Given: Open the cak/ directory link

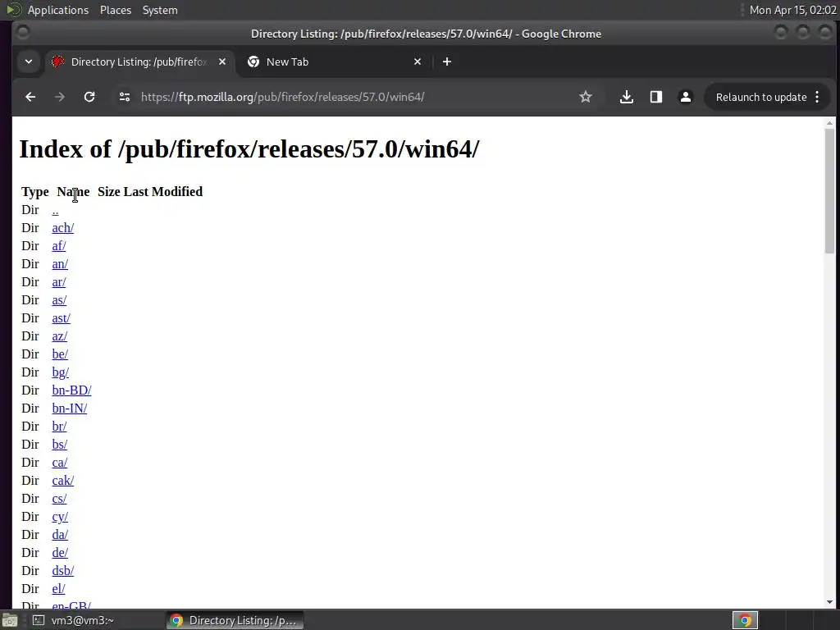Looking at the screenshot, I should (x=62, y=481).
